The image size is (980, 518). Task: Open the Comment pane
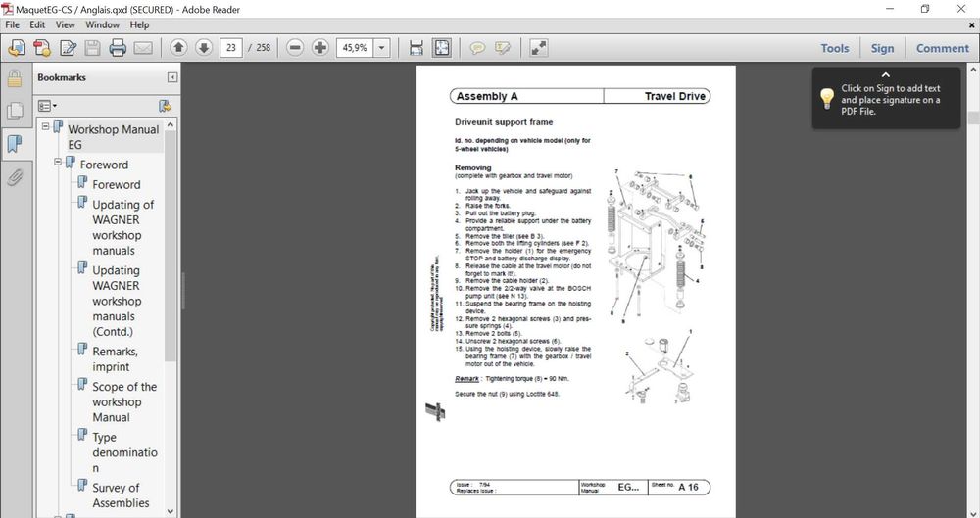click(x=943, y=48)
